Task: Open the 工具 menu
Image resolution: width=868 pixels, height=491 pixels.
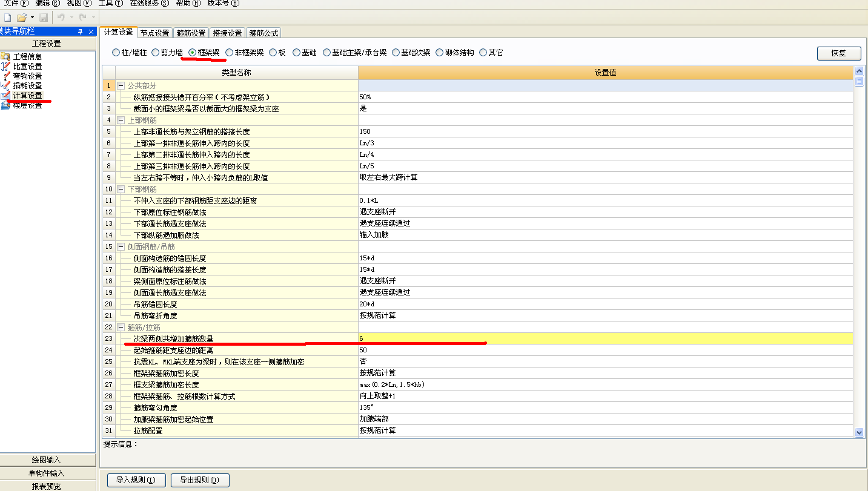Action: pyautogui.click(x=111, y=3)
